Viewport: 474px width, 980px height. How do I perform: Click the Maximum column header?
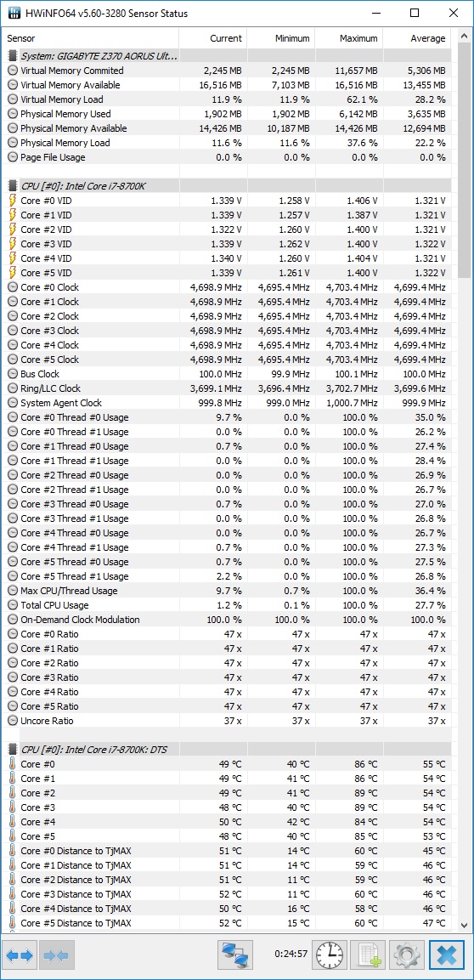coord(349,38)
